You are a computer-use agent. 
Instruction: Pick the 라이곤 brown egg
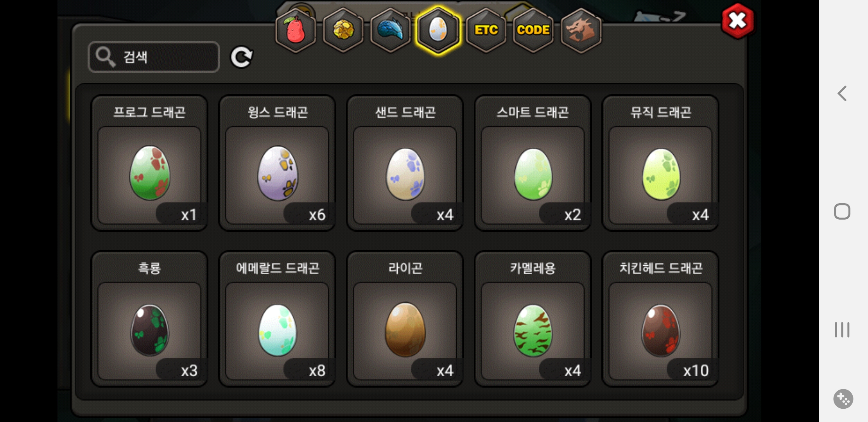405,319
